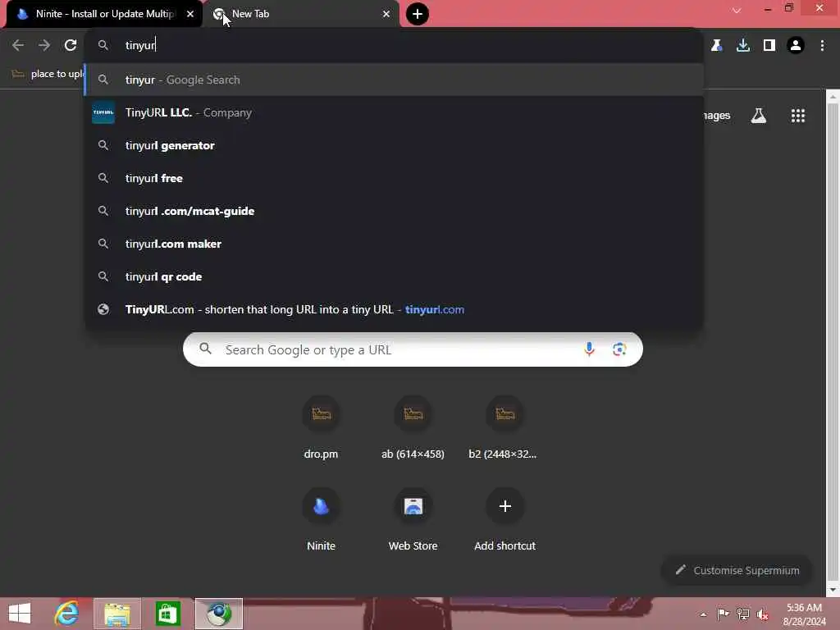Viewport: 840px width, 630px height.
Task: Open Google Lens image search icon
Action: (619, 349)
